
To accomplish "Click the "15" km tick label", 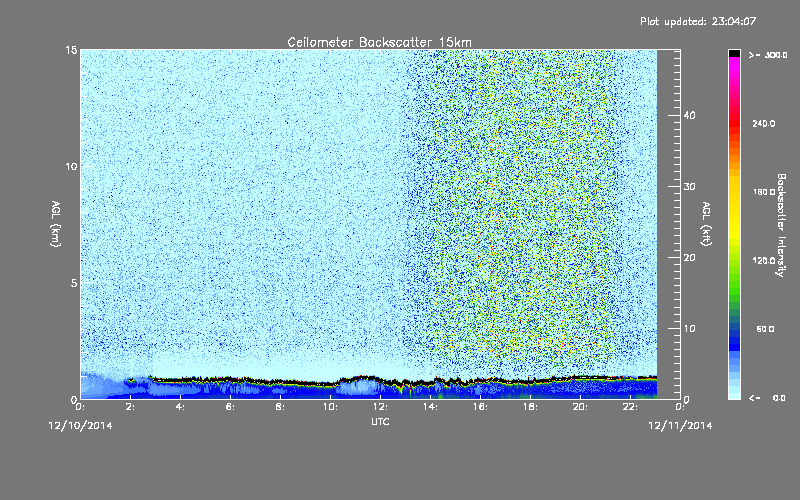I will point(71,50).
